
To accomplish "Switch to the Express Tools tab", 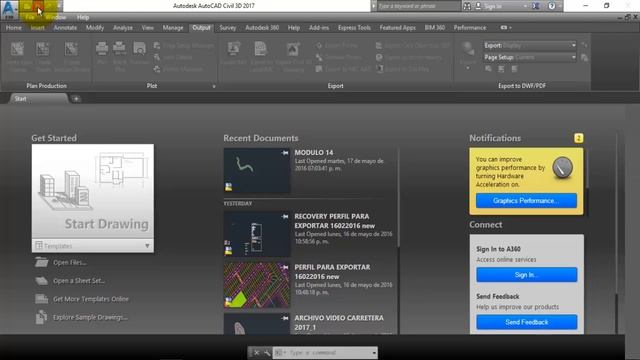I will click(354, 28).
